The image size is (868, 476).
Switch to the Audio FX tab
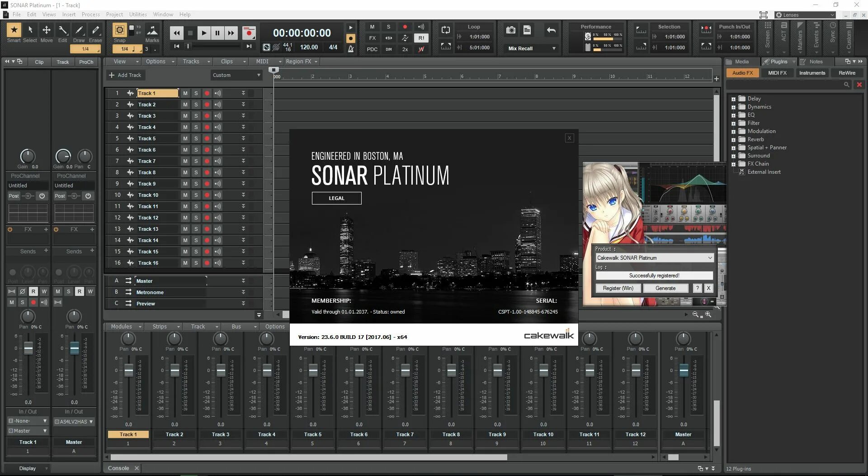742,73
